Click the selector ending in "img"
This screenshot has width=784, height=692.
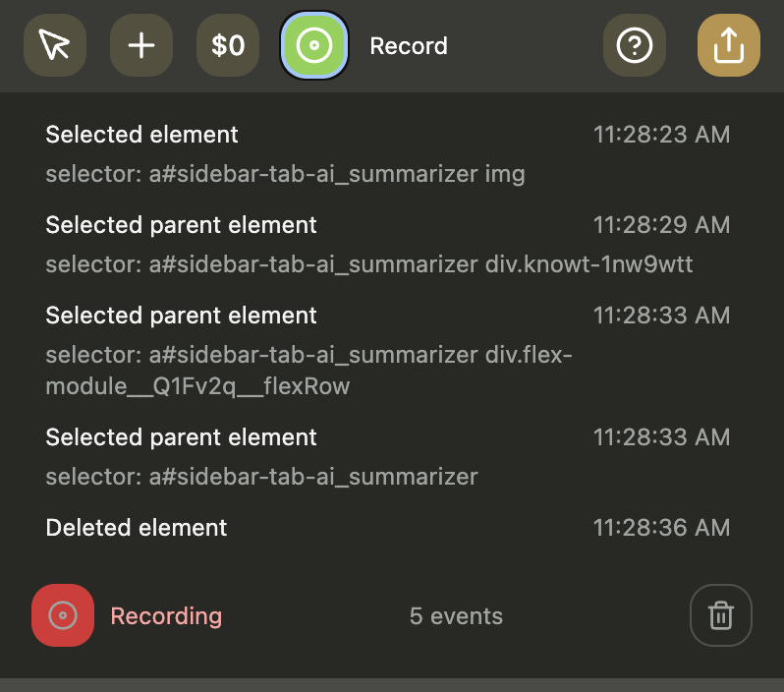[285, 175]
